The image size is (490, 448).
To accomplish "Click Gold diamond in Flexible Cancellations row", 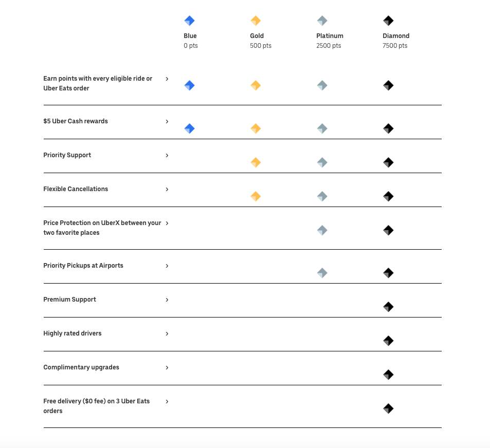I will click(x=256, y=196).
